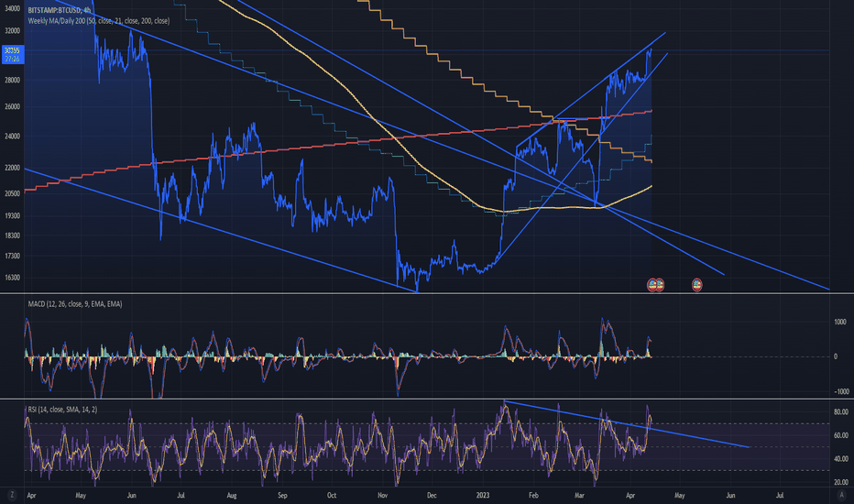Screen dimensions: 854x504
Task: Click the 26000 price axis label
Action: click(x=12, y=107)
